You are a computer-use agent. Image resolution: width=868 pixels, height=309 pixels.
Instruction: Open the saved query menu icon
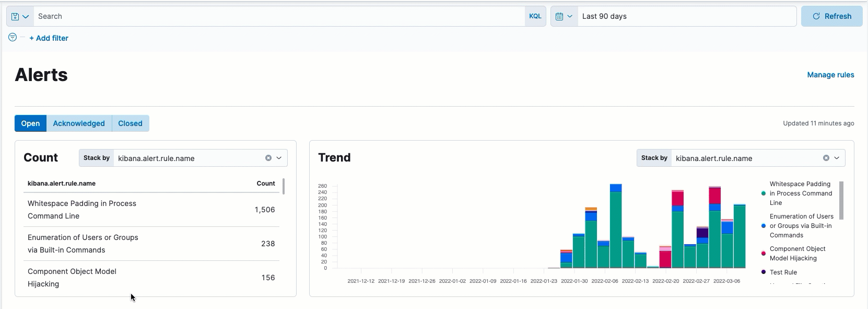20,16
